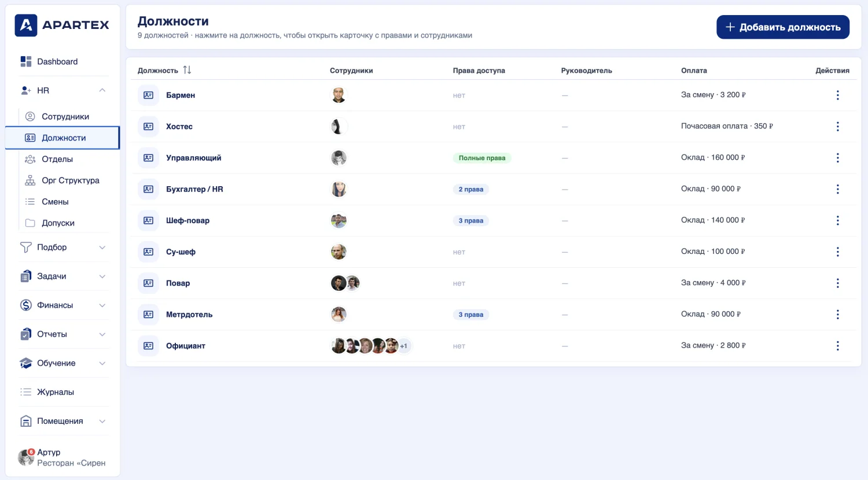
Task: Click the Журналы list icon
Action: (26, 392)
